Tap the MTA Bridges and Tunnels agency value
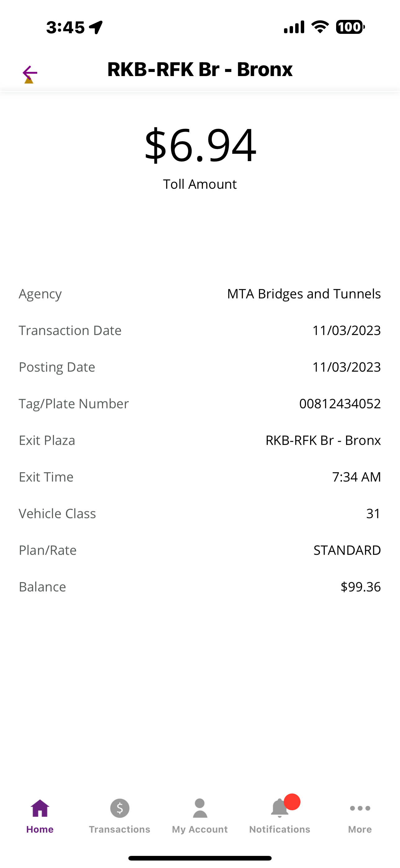 click(x=304, y=294)
